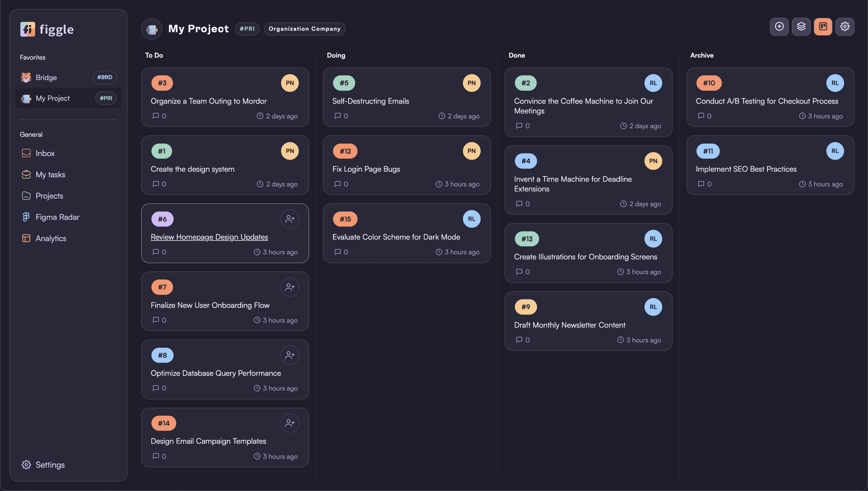Select the kanban board view icon
Image resolution: width=868 pixels, height=491 pixels.
tap(823, 26)
